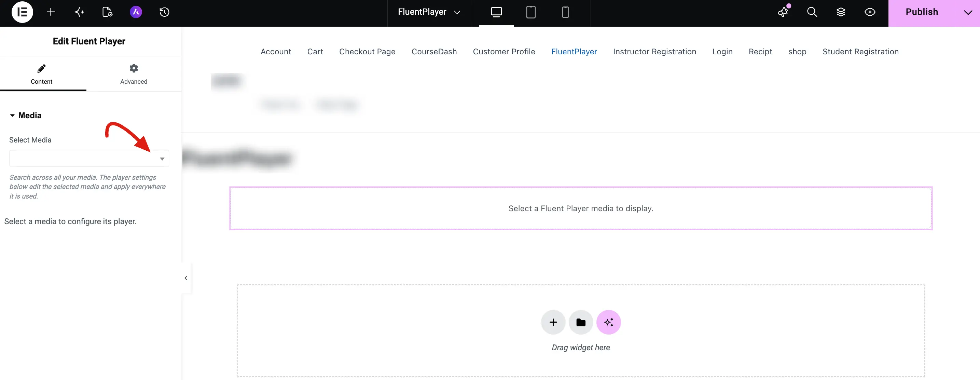Image resolution: width=980 pixels, height=380 pixels.
Task: Preview changes with the eye icon
Action: pos(870,12)
